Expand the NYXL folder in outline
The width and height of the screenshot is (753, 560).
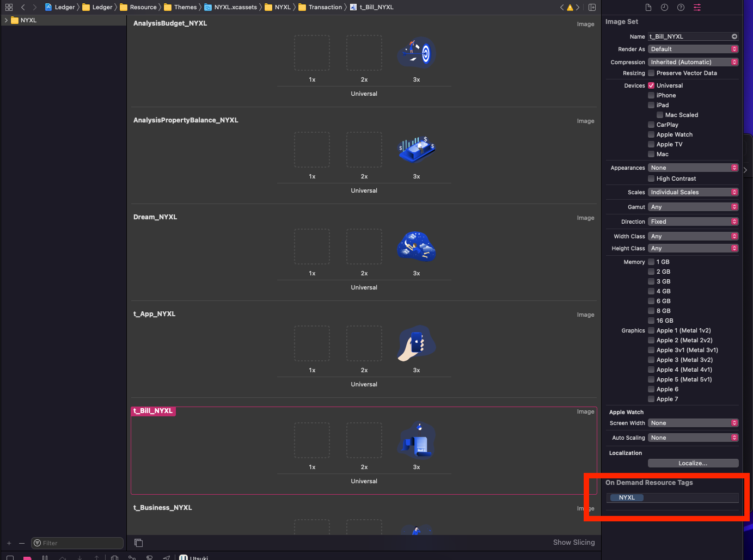tap(6, 20)
